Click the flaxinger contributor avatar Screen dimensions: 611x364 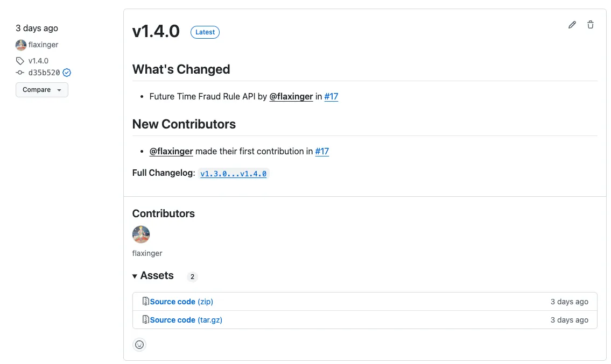141,234
